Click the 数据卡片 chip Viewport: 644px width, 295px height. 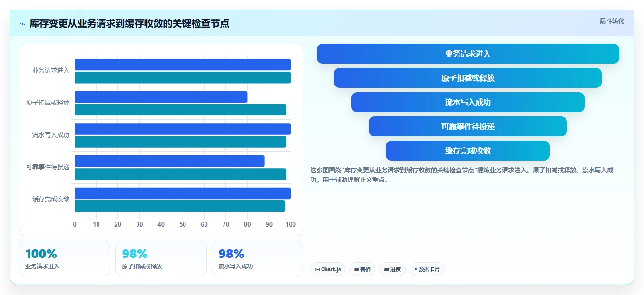pyautogui.click(x=427, y=269)
